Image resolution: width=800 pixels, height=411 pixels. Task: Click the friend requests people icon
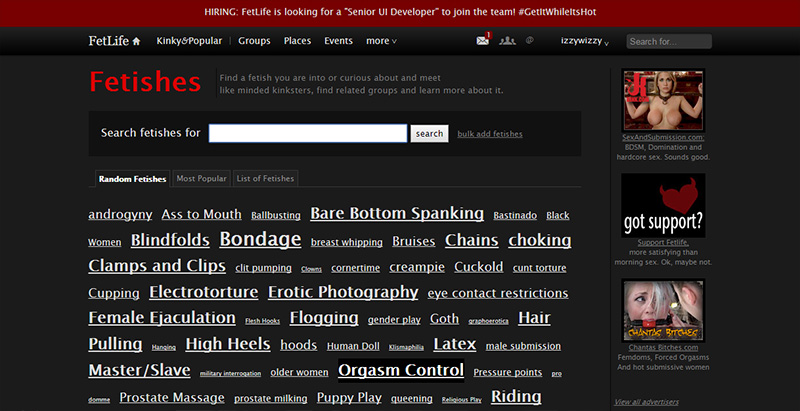coord(507,41)
